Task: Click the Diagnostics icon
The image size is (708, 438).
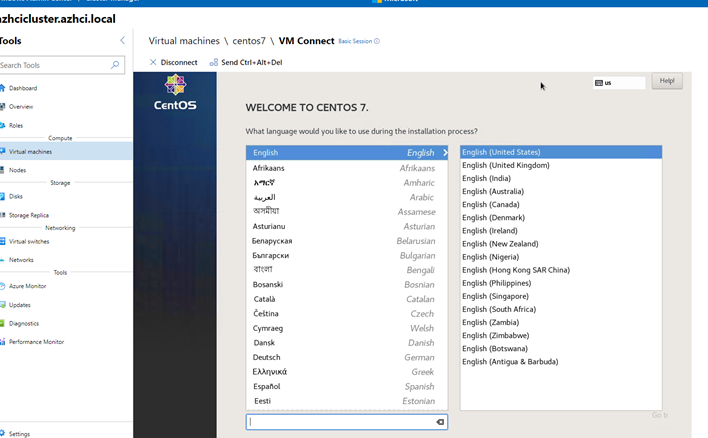Action: (2, 323)
